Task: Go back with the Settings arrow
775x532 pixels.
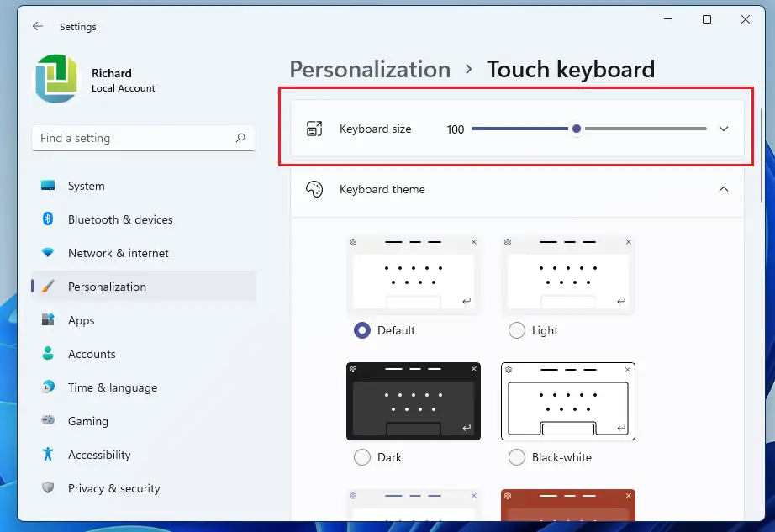Action: [x=38, y=26]
